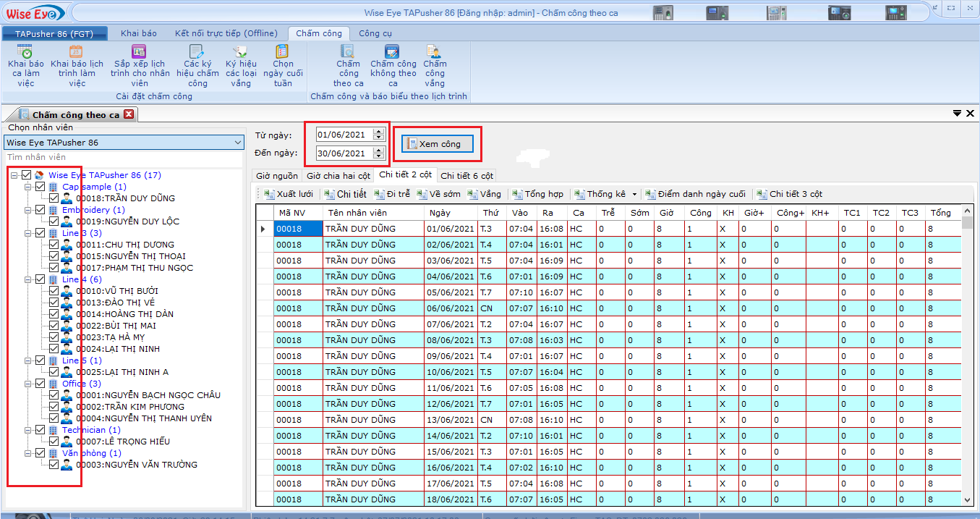The image size is (980, 519).
Task: Uncheck employee 00018 TRẦN DUY DŨNG
Action: [54, 198]
